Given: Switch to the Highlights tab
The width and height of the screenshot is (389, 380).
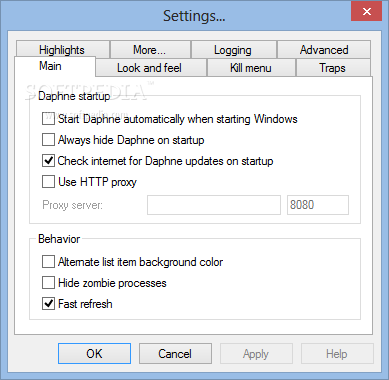Looking at the screenshot, I should click(62, 50).
